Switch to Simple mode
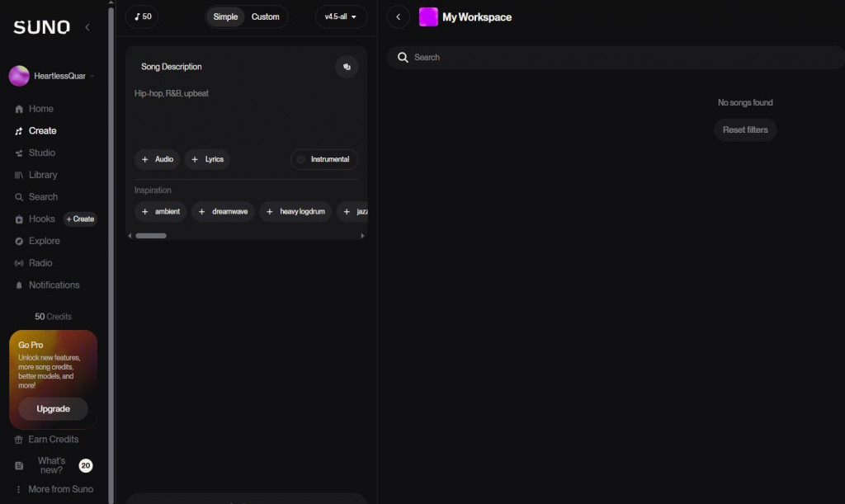 coord(225,16)
